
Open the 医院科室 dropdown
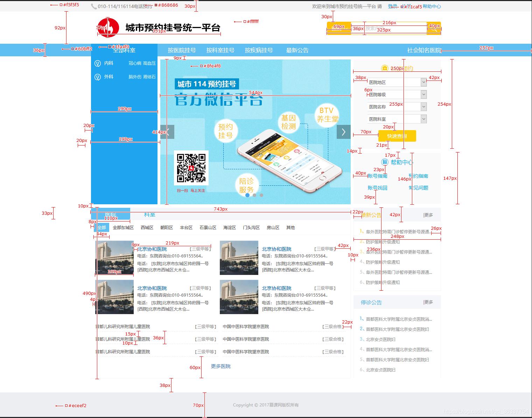point(397,119)
